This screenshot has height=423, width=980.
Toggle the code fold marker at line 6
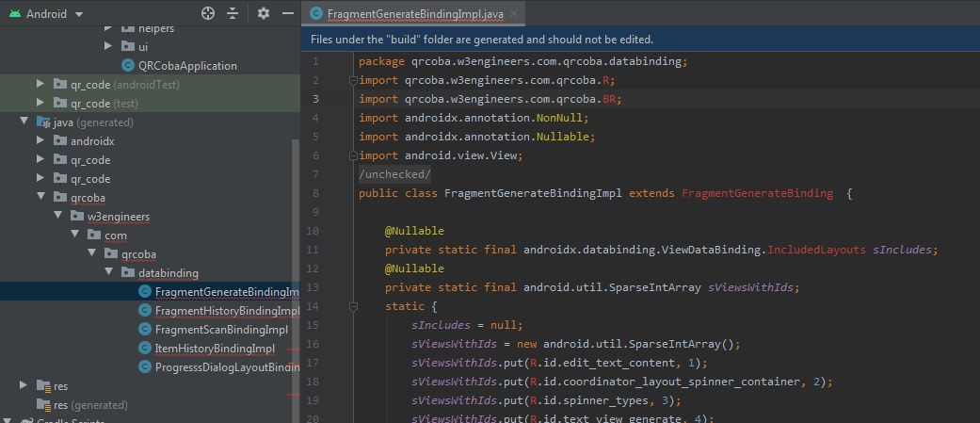[x=353, y=155]
